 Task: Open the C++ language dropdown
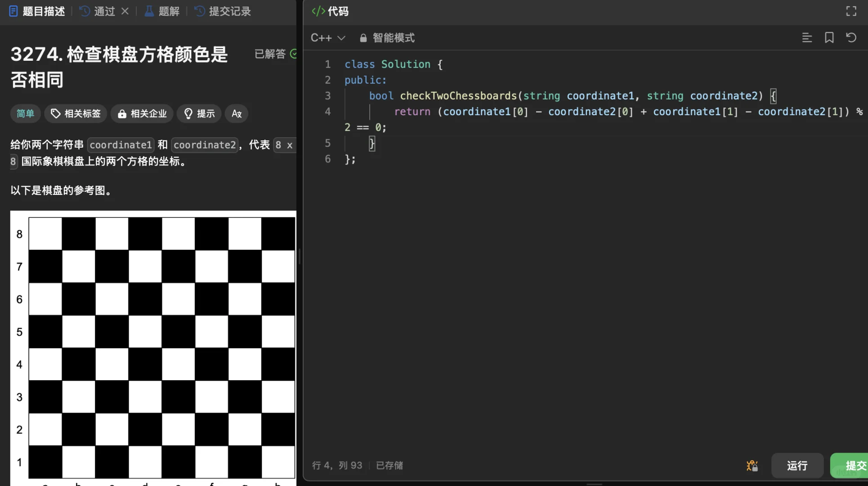tap(328, 38)
